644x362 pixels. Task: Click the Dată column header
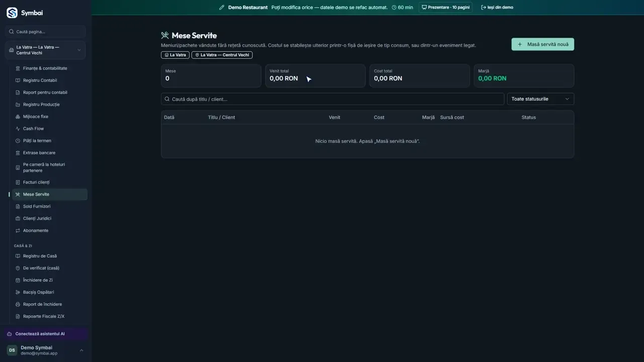click(169, 117)
